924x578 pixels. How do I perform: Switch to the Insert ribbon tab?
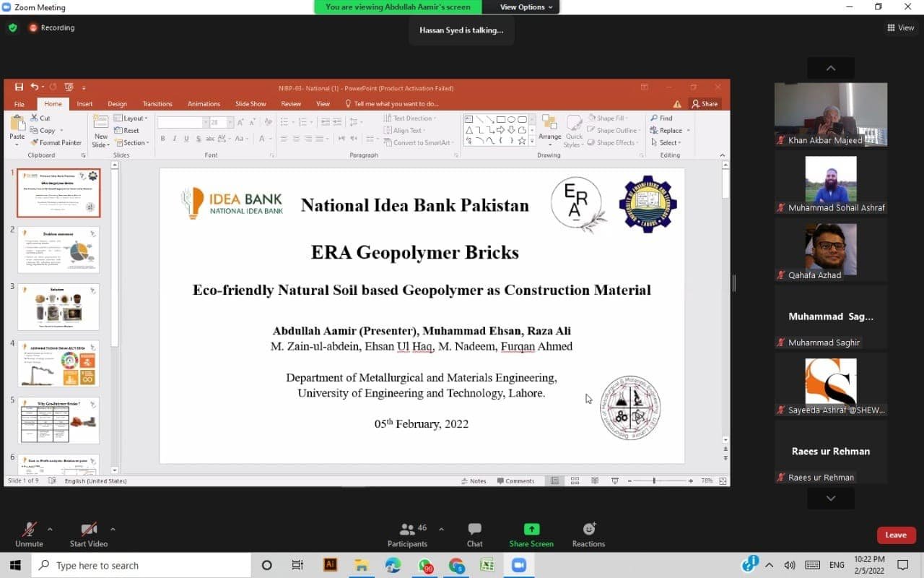84,104
